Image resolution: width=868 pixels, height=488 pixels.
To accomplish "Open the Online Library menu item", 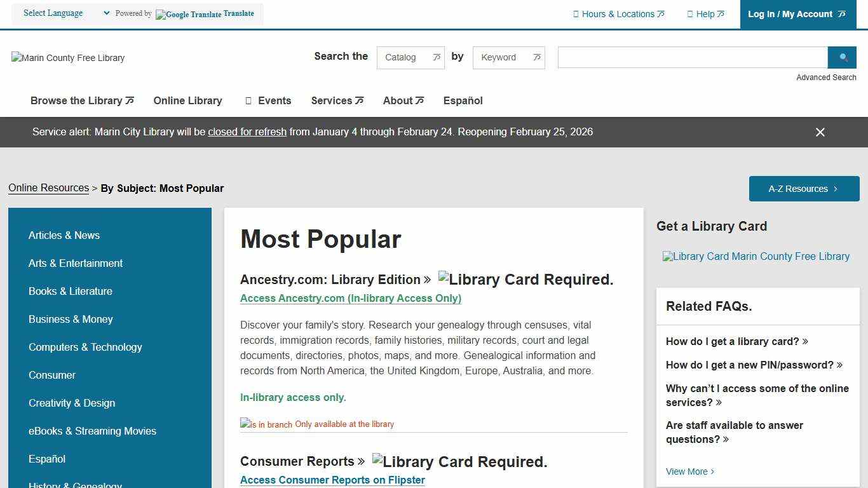I will coord(187,100).
